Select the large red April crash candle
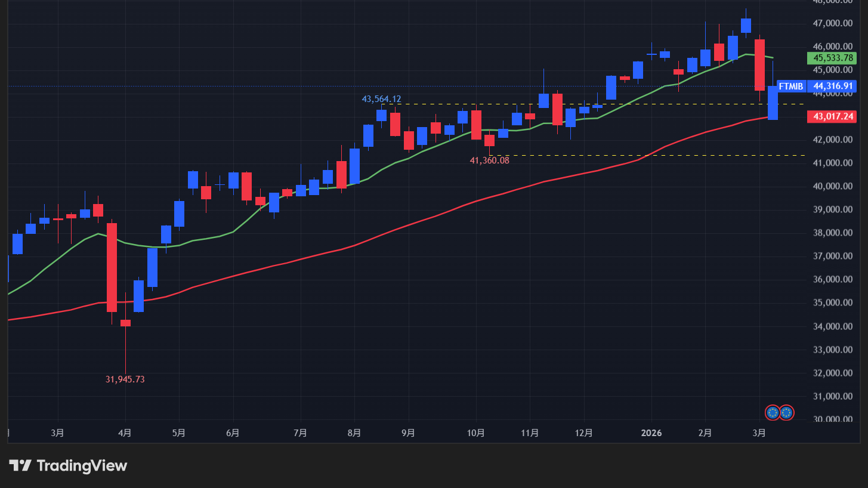Viewport: 868px width, 488px height. (x=112, y=267)
